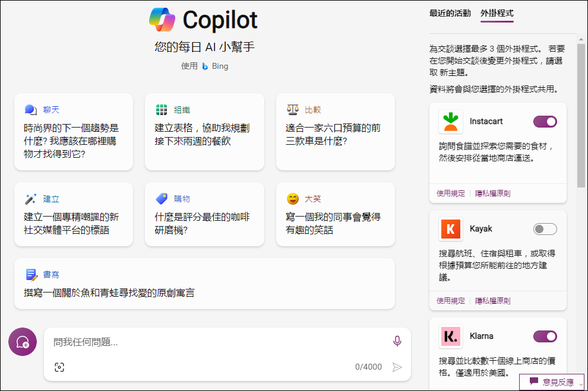Click the magic wand icon on 建立 card

tap(31, 199)
